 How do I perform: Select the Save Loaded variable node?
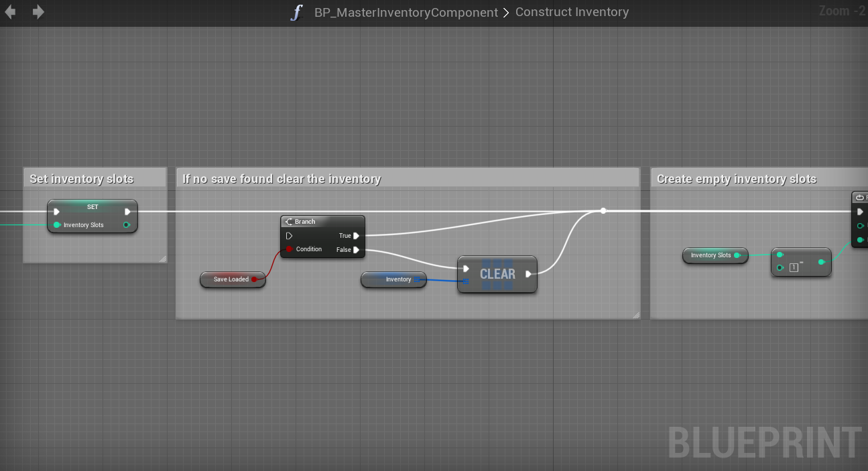[x=233, y=279]
